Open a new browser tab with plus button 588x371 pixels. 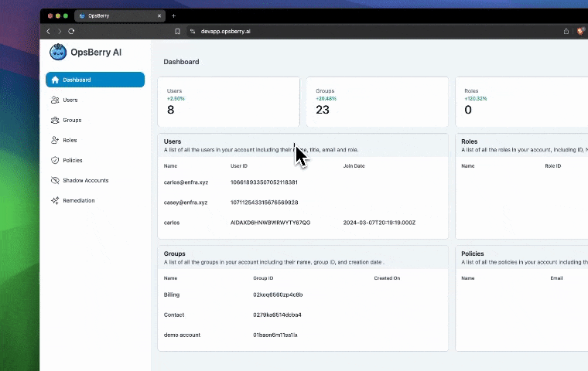point(173,15)
